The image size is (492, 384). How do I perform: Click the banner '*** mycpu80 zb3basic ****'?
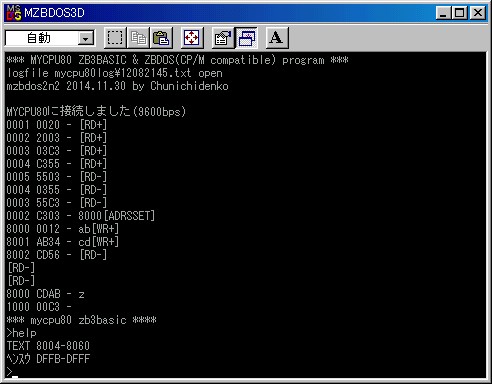(81, 320)
